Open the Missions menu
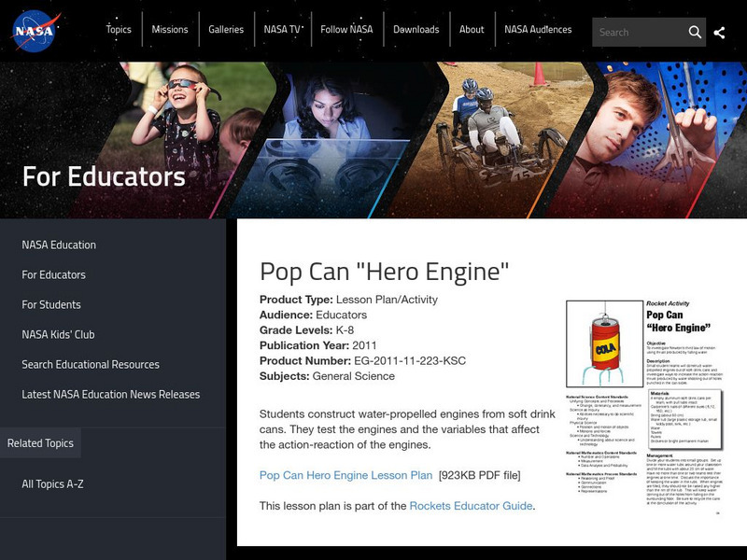 click(170, 30)
